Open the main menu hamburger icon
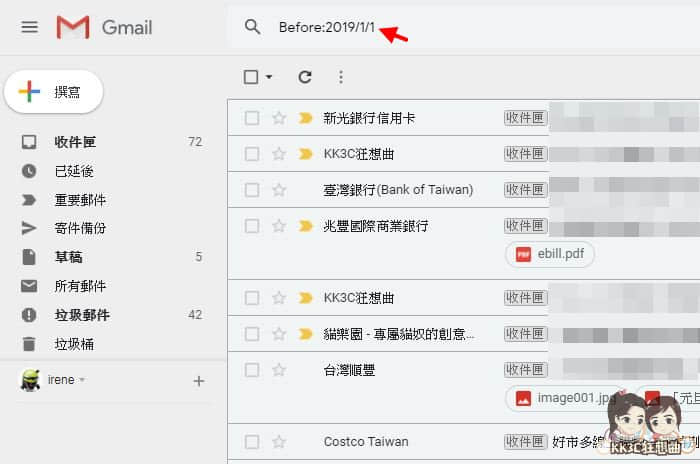The height and width of the screenshot is (464, 700). [29, 27]
